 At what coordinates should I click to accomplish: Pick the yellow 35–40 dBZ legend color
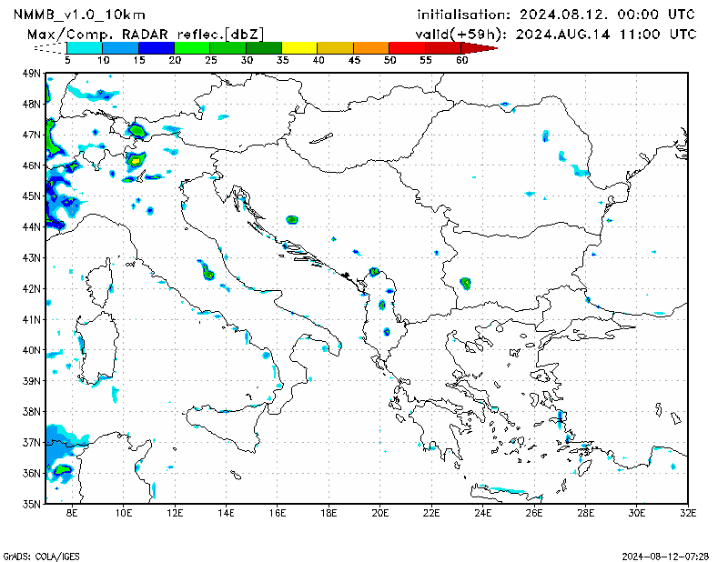pyautogui.click(x=299, y=47)
